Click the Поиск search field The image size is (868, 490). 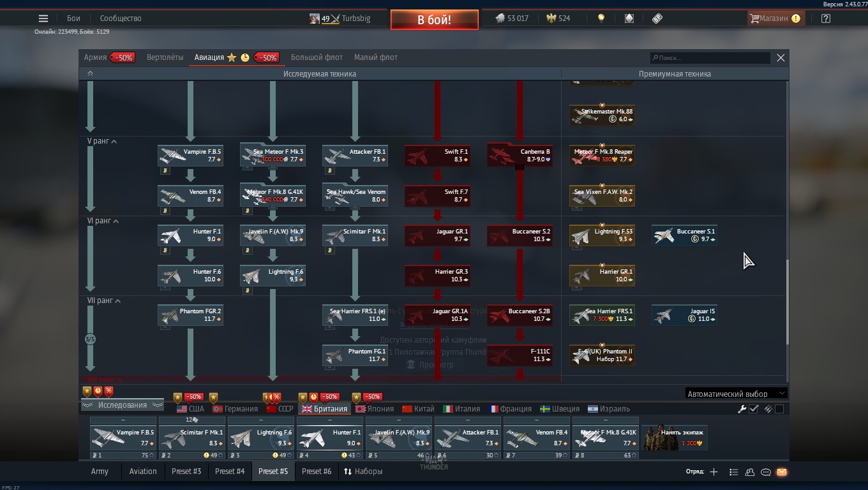[x=710, y=58]
